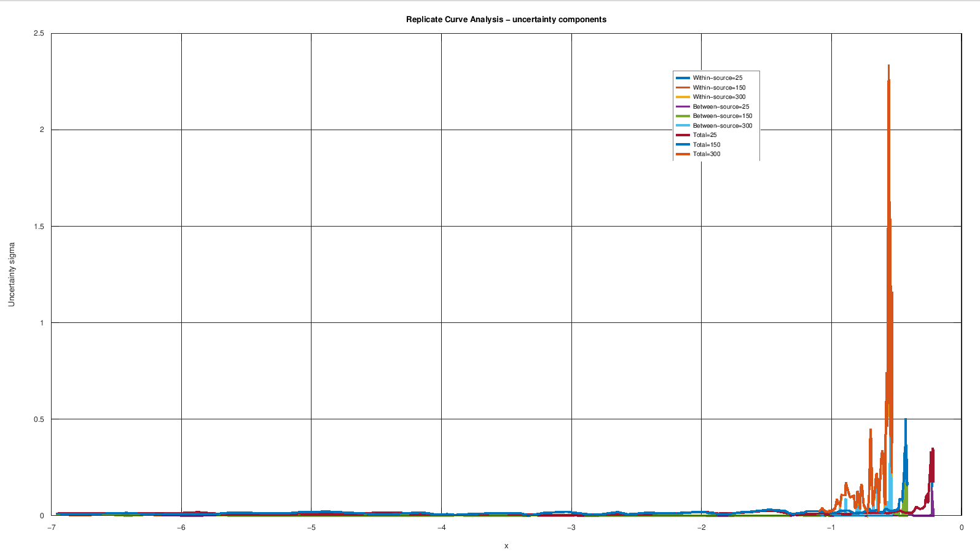Click the light-blue line sample for "Between-source=300"

tap(683, 126)
